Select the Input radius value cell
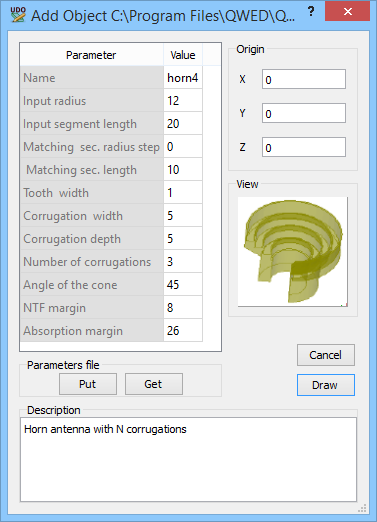 [183, 101]
